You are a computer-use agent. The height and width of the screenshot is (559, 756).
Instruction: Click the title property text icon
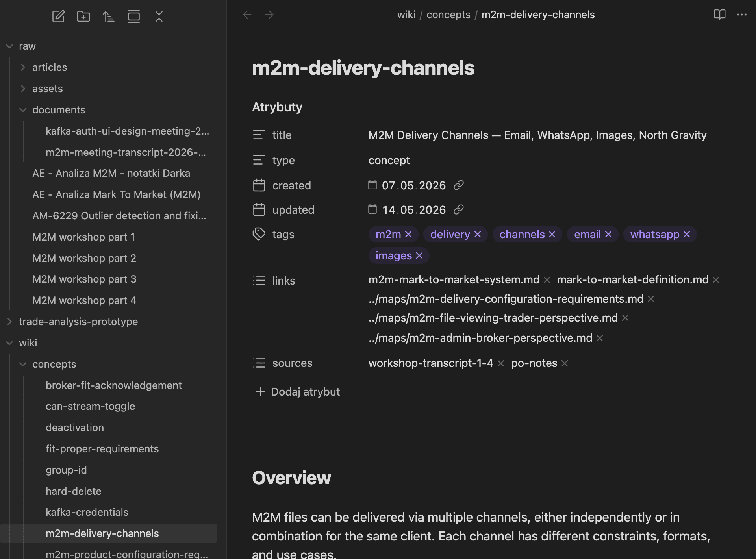pyautogui.click(x=259, y=135)
